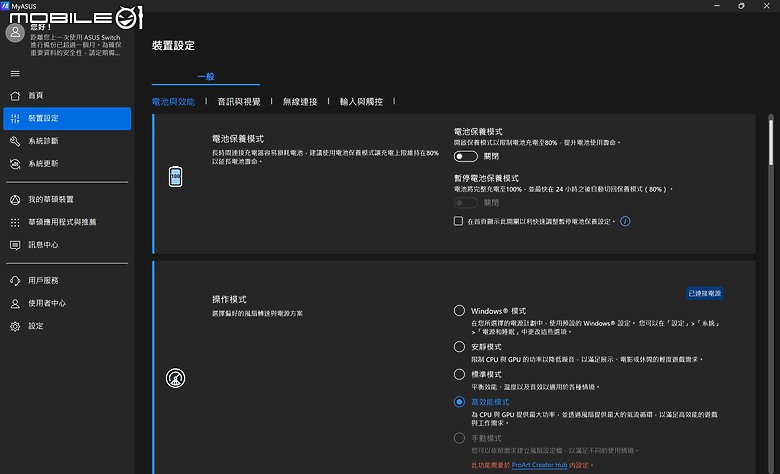Open the 音訊與視覺 sub-tab
Image resolution: width=780 pixels, height=474 pixels.
(239, 101)
